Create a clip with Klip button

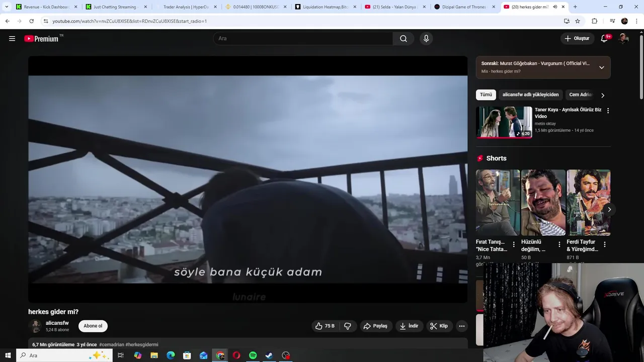[x=439, y=326]
